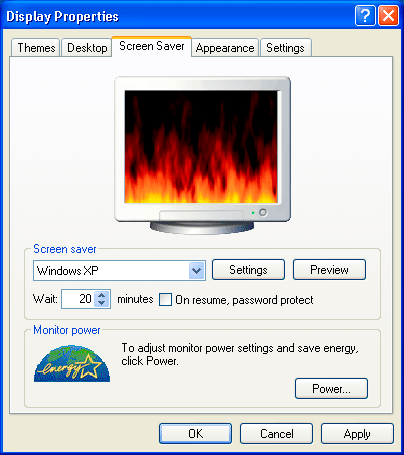Preview the selected screen saver

(x=329, y=270)
